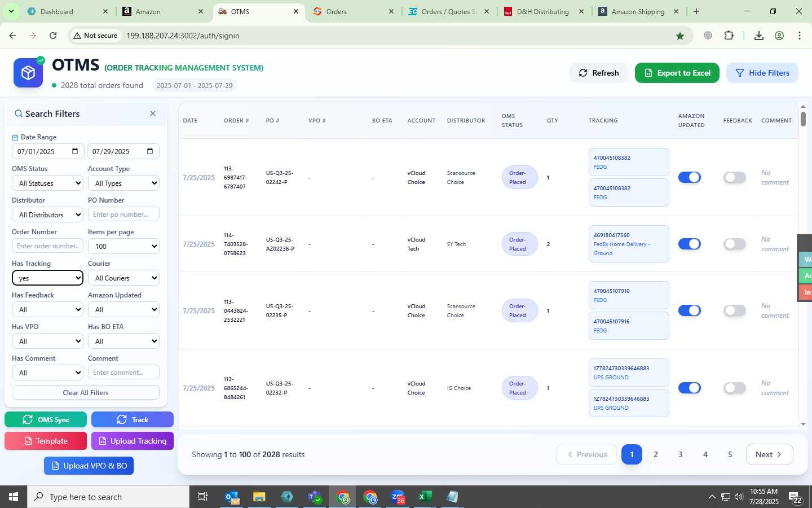
Task: Toggle Feedback for order 113-6987417-6787407
Action: tap(735, 177)
